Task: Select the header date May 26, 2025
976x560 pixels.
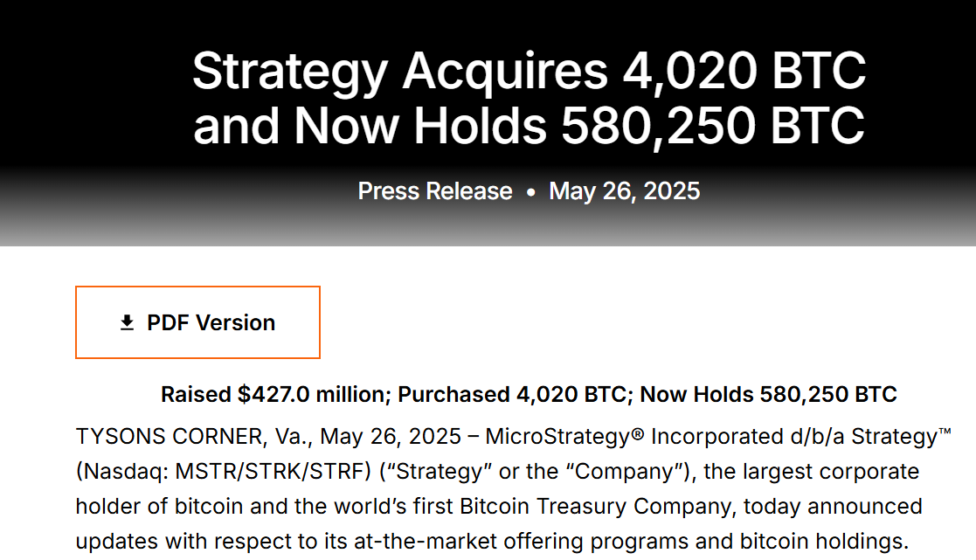Action: coord(625,191)
